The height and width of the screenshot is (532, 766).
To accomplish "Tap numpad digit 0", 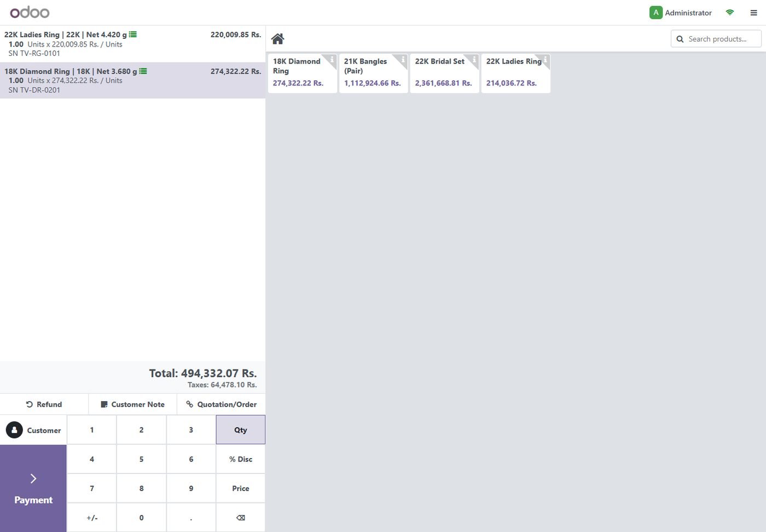I will pyautogui.click(x=141, y=518).
